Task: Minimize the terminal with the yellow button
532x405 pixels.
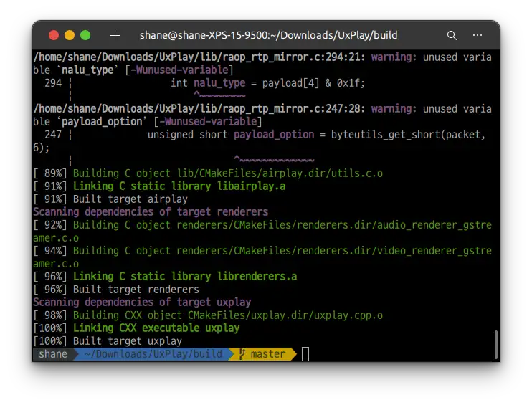Action: pos(70,35)
